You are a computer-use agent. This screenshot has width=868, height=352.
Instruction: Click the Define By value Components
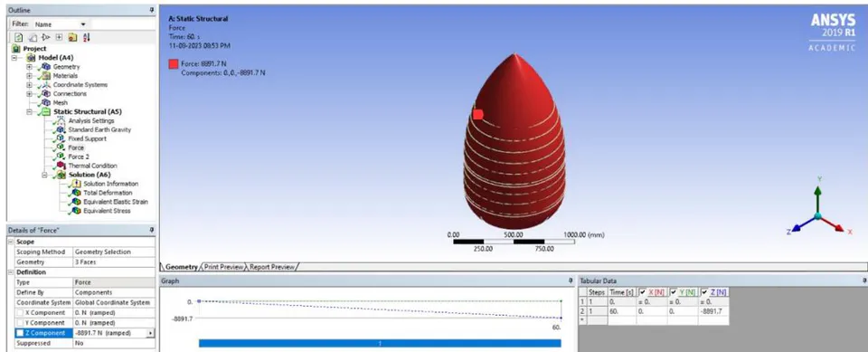coord(114,292)
